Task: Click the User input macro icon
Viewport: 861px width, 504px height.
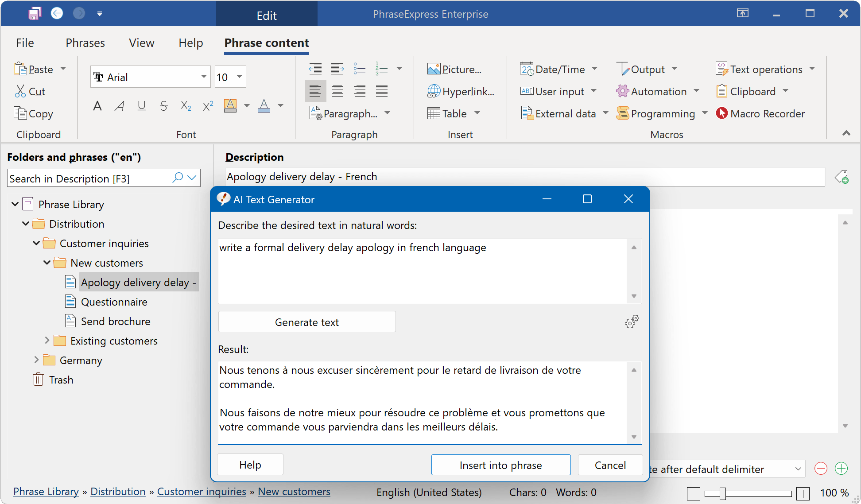Action: coord(526,91)
